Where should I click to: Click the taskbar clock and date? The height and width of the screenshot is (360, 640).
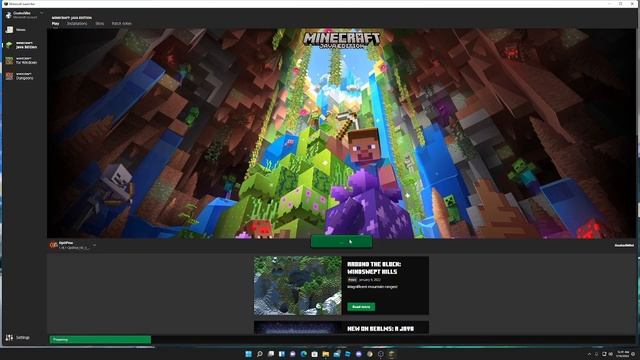pyautogui.click(x=623, y=354)
